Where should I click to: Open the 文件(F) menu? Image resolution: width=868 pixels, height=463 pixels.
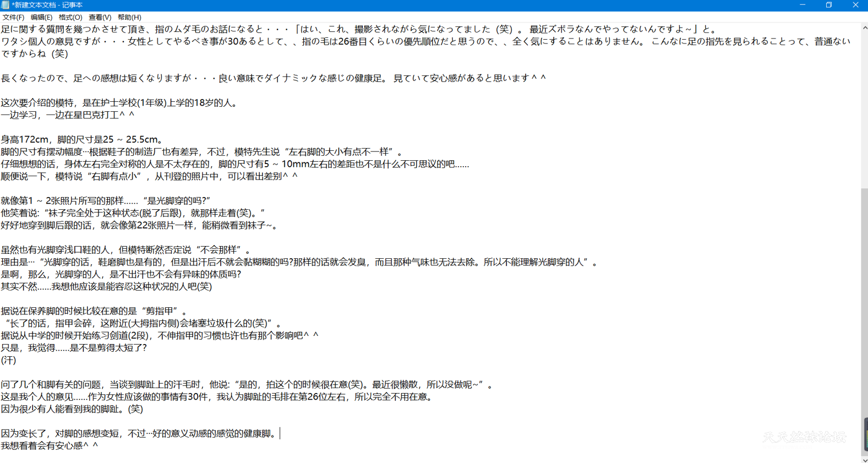click(13, 17)
